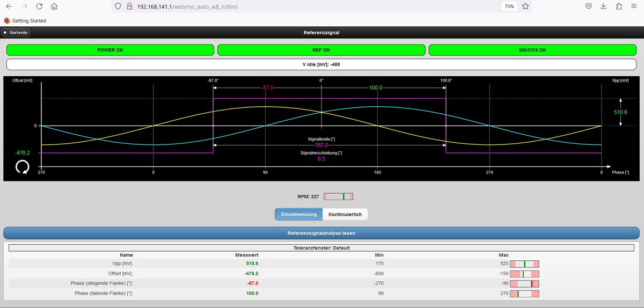Click the rotation direction arrow icon
This screenshot has height=308, width=644.
tap(23, 167)
